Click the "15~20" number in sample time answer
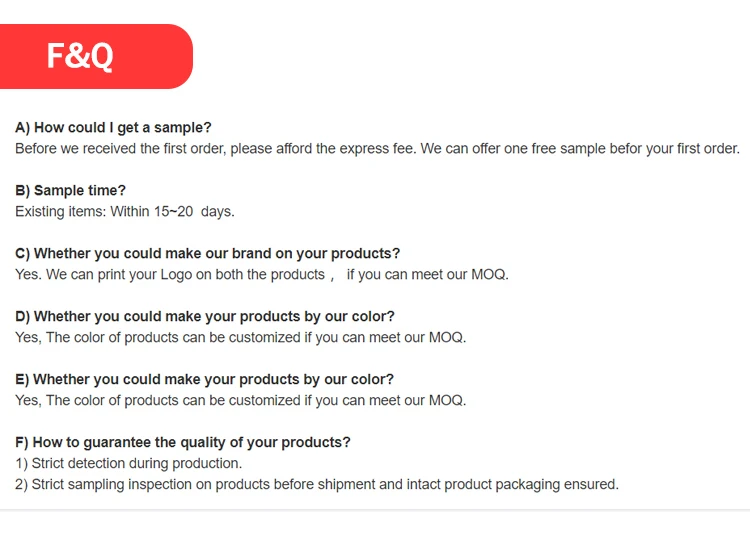Viewport: 750px width, 539px height. 173,211
